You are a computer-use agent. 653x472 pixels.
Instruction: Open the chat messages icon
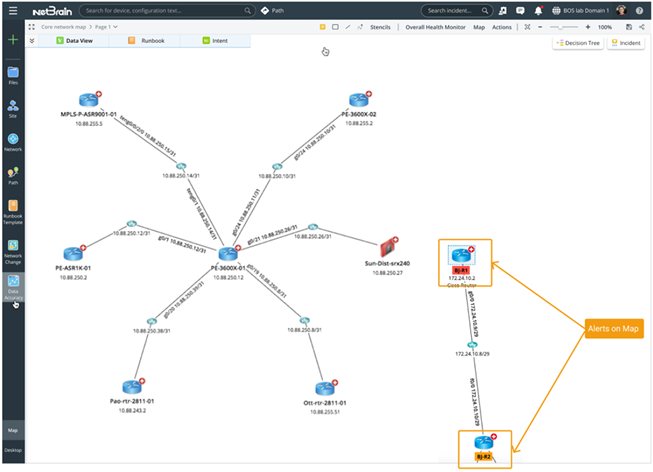[x=520, y=11]
